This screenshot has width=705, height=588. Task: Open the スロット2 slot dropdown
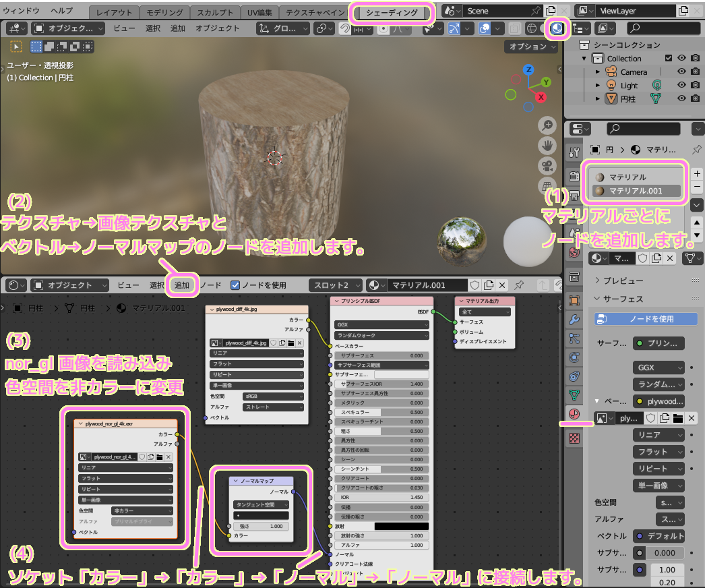[335, 285]
